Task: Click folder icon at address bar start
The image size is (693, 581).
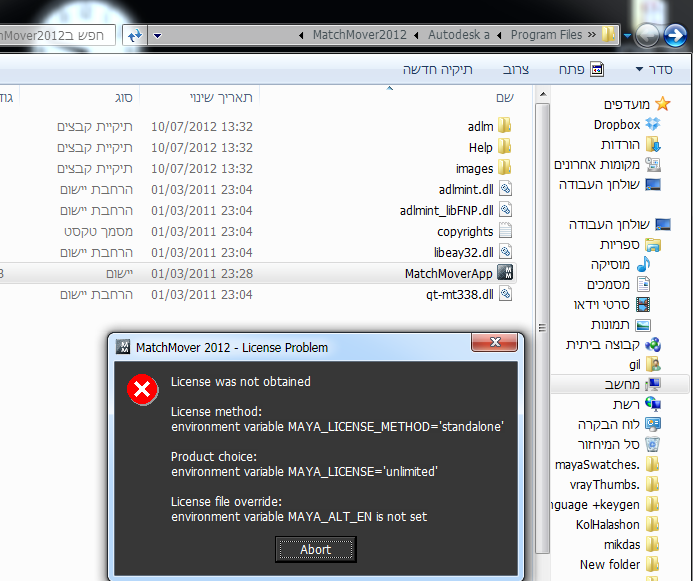Action: pos(609,34)
